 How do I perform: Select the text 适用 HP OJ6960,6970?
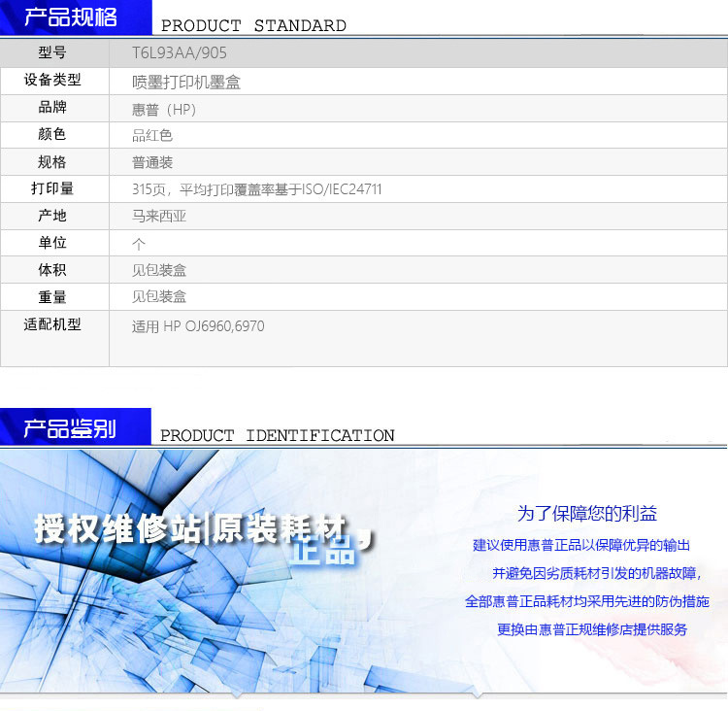tap(198, 326)
